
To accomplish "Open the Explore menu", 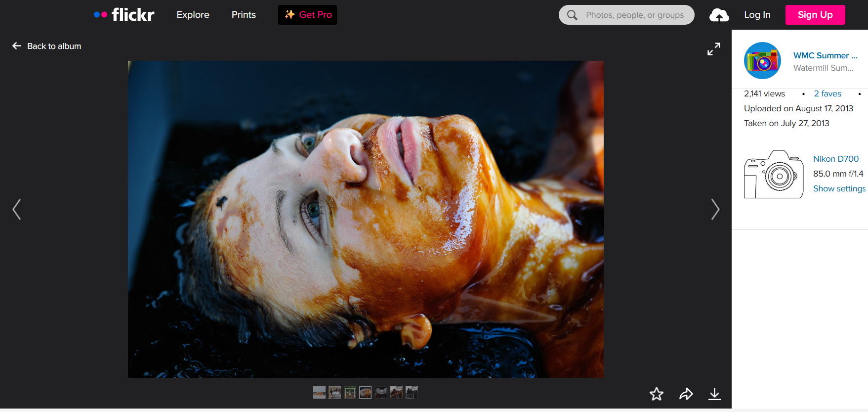I will (x=193, y=15).
